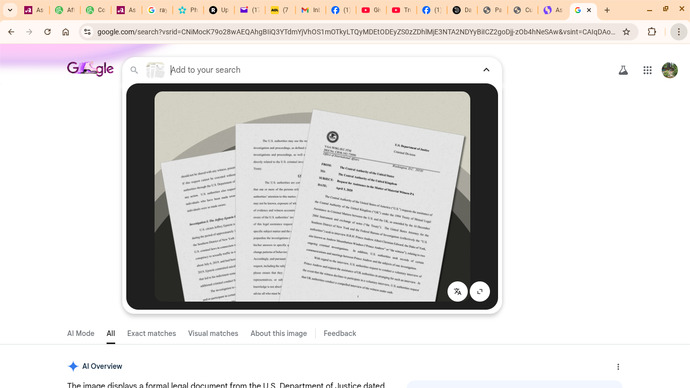This screenshot has width=690, height=388.
Task: Switch to the 'Cu' browser tab
Action: point(523,10)
